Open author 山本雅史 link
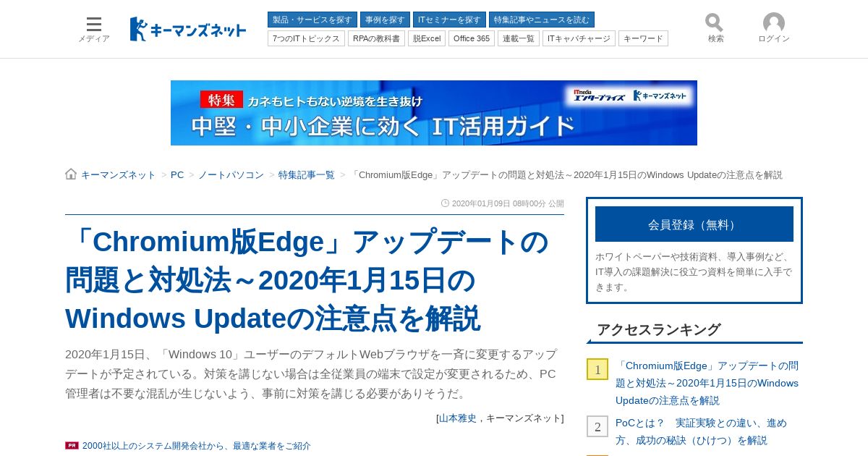The height and width of the screenshot is (456, 868). 458,418
